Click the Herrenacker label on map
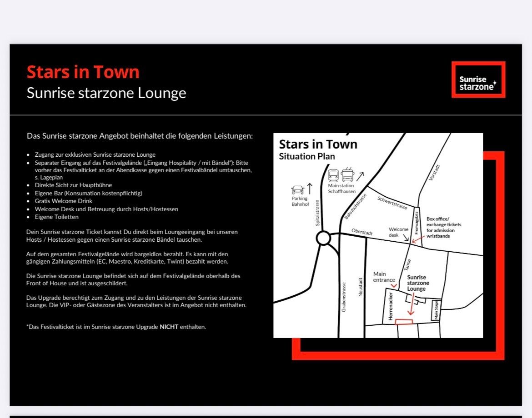Screen dimensions: 532x418 pos(391,307)
